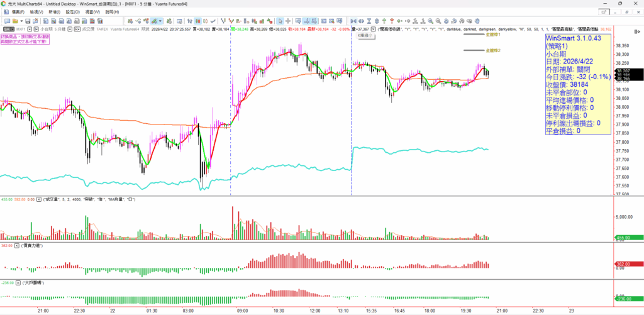Screen dimensions: 644x315
Task: Toggle the SA status badge
Action: (x=6, y=29)
